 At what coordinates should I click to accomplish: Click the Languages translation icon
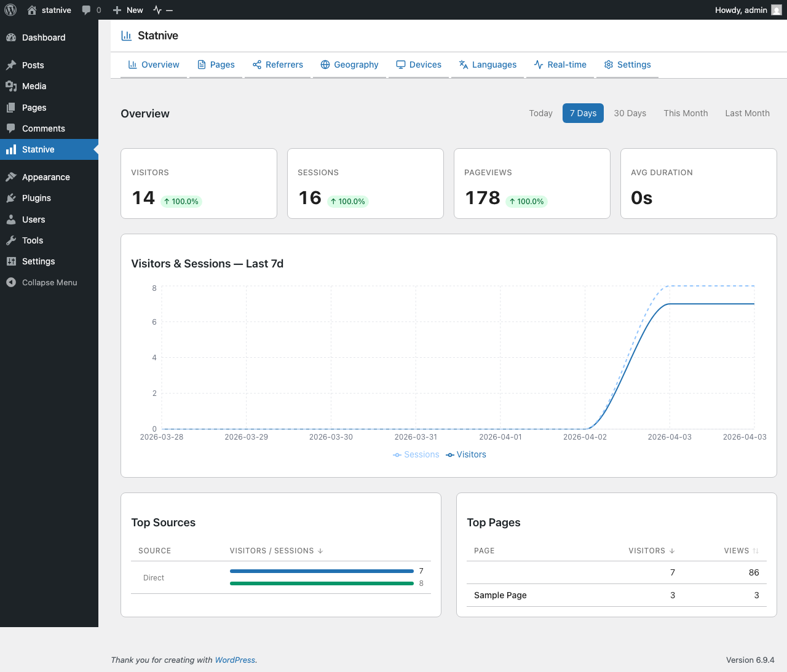[x=462, y=65]
